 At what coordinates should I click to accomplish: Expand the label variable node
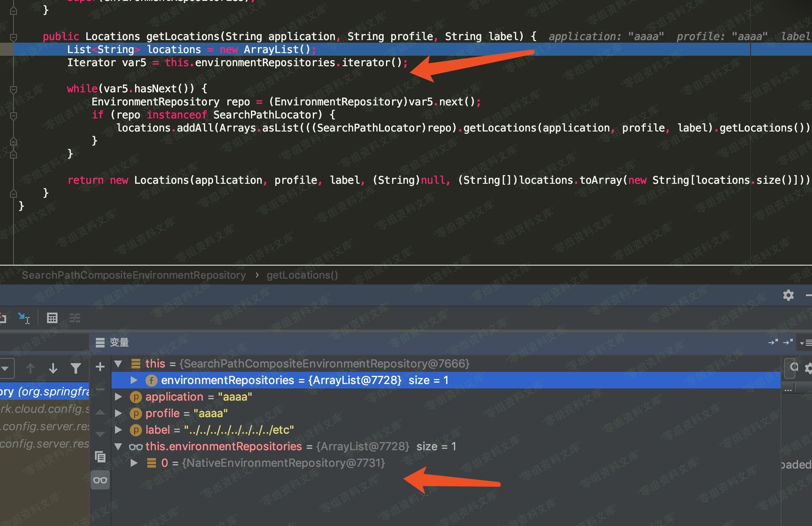pyautogui.click(x=118, y=430)
